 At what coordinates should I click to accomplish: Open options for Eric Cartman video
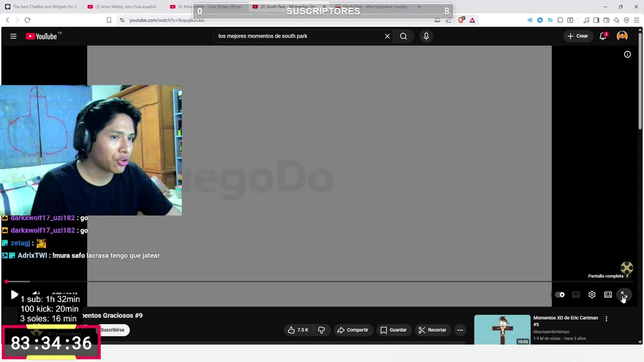pos(606,319)
